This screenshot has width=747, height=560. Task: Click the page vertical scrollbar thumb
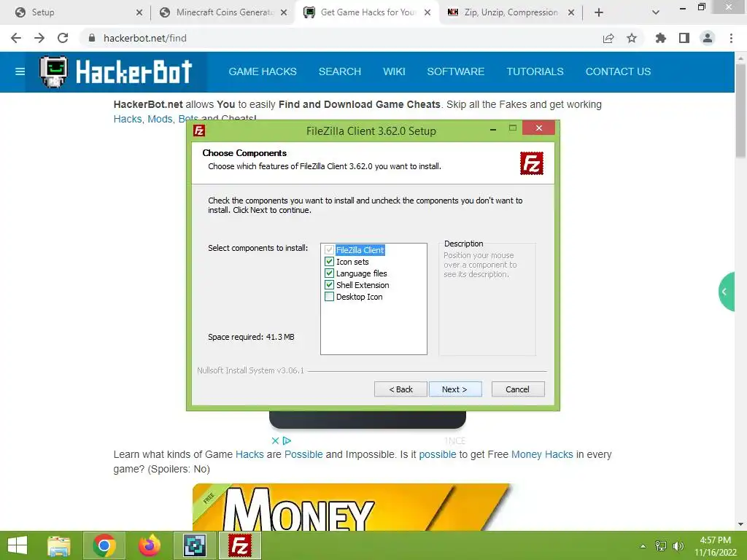point(740,111)
